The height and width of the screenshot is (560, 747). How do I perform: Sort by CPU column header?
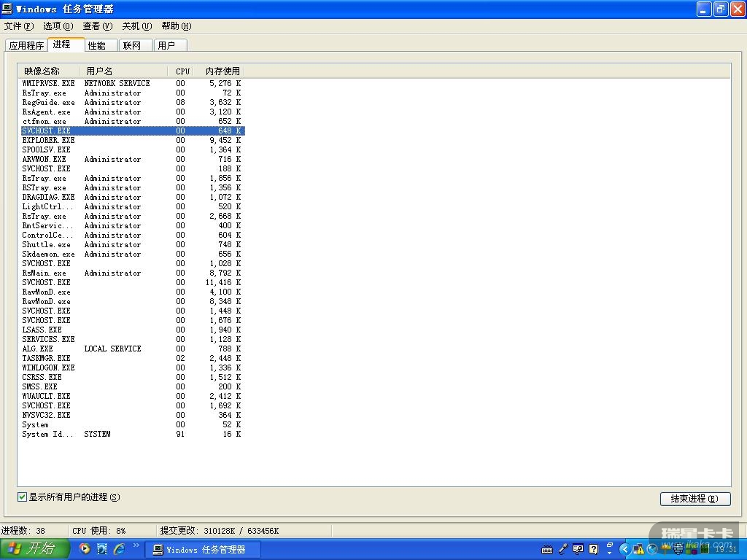click(181, 71)
